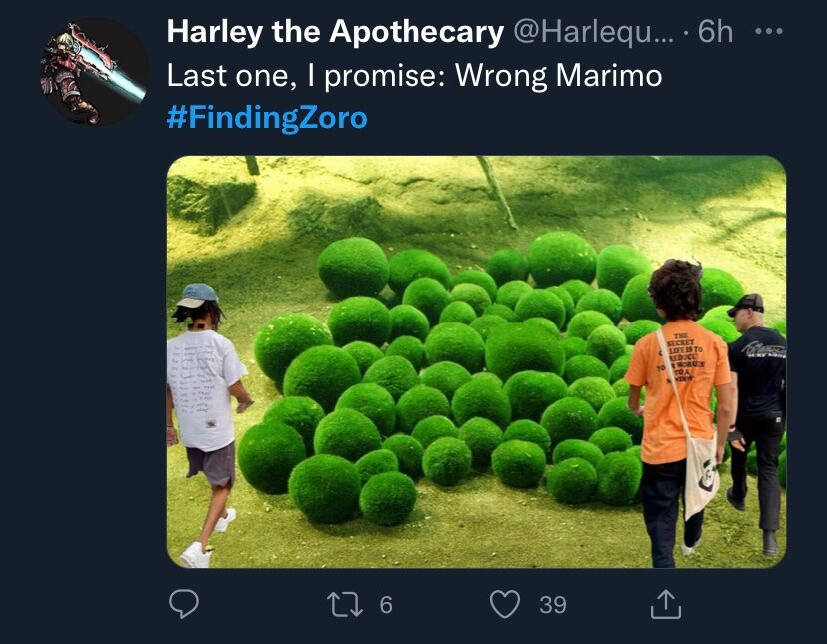Open the @Harlequ... handle link

tap(593, 32)
